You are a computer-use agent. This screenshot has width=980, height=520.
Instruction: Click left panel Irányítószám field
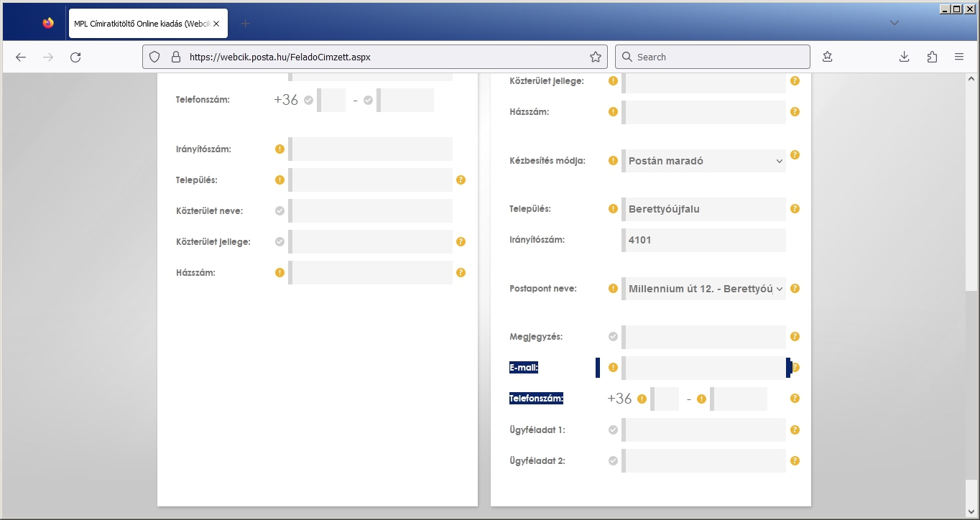(x=371, y=149)
